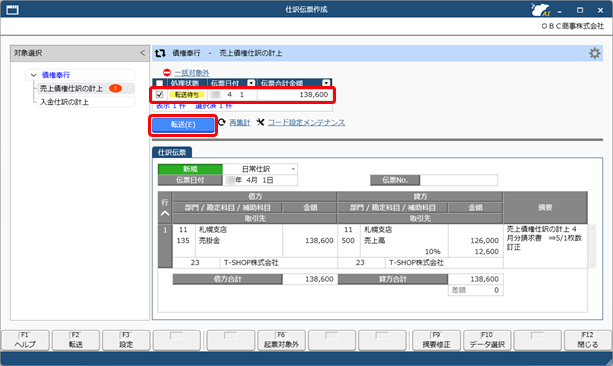Screen dimensions: 613x366
Task: Open the settings gear icon
Action: tap(594, 53)
